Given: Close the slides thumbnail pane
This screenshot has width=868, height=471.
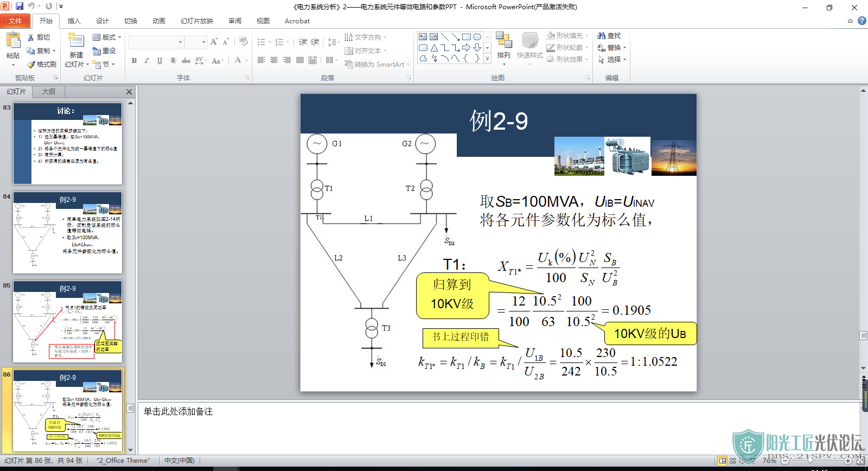Looking at the screenshot, I should 129,92.
